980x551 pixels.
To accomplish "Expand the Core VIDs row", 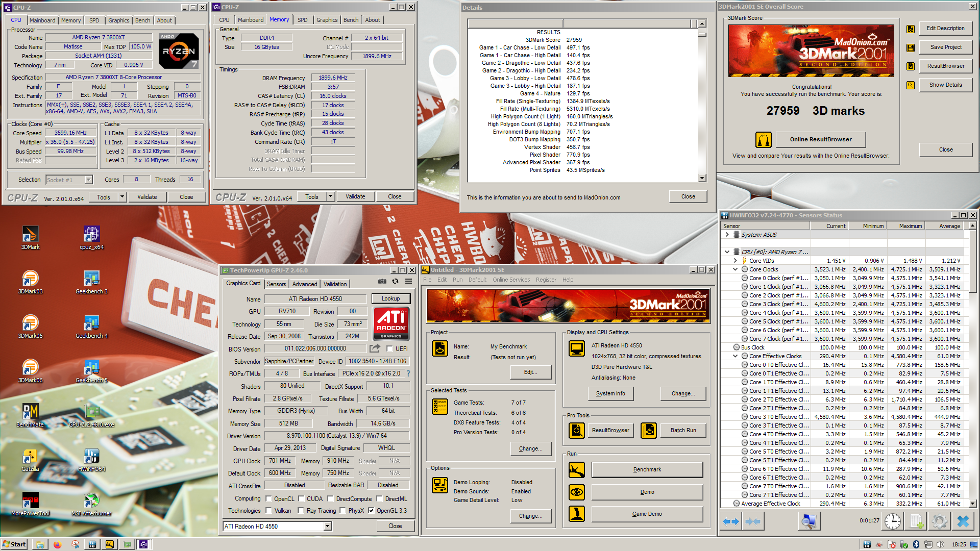I will point(736,261).
